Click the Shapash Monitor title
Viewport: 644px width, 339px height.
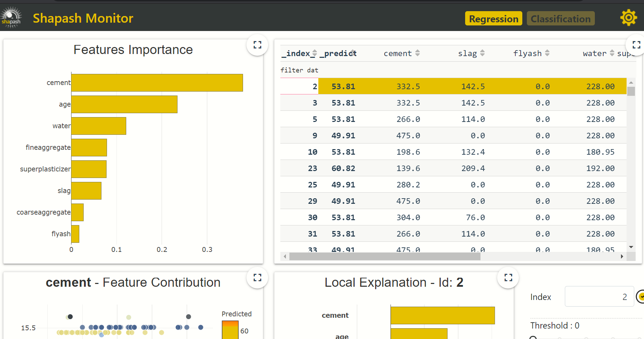click(83, 18)
